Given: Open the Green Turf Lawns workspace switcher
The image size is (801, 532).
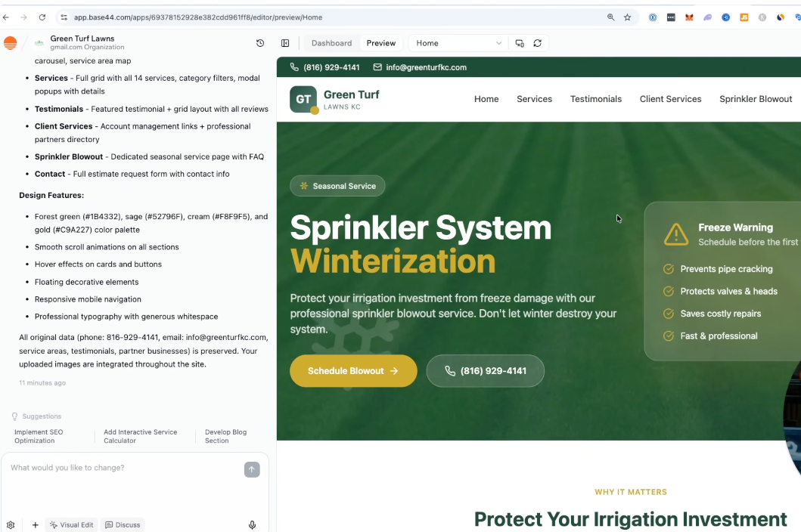Looking at the screenshot, I should coord(79,42).
